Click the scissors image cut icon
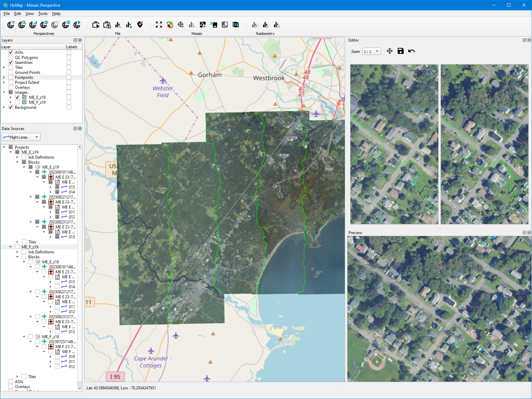This screenshot has width=532, height=399. coord(214,25)
